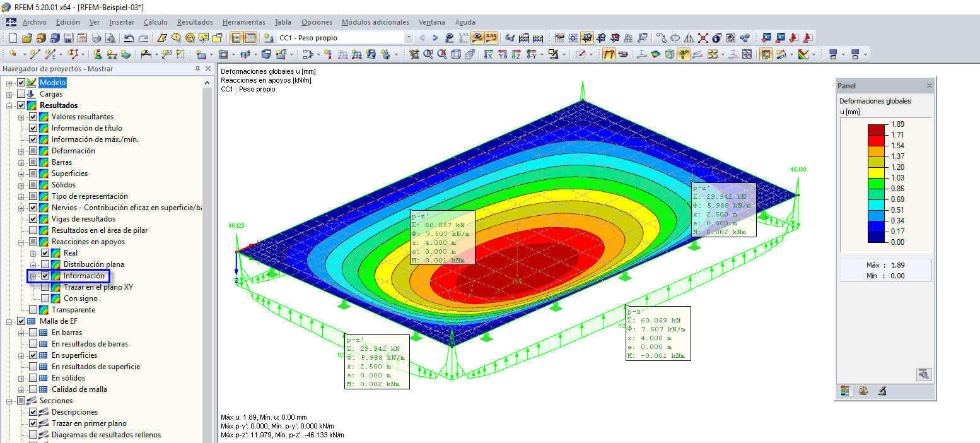Collapse Reacciones en apoyos node

[21, 242]
